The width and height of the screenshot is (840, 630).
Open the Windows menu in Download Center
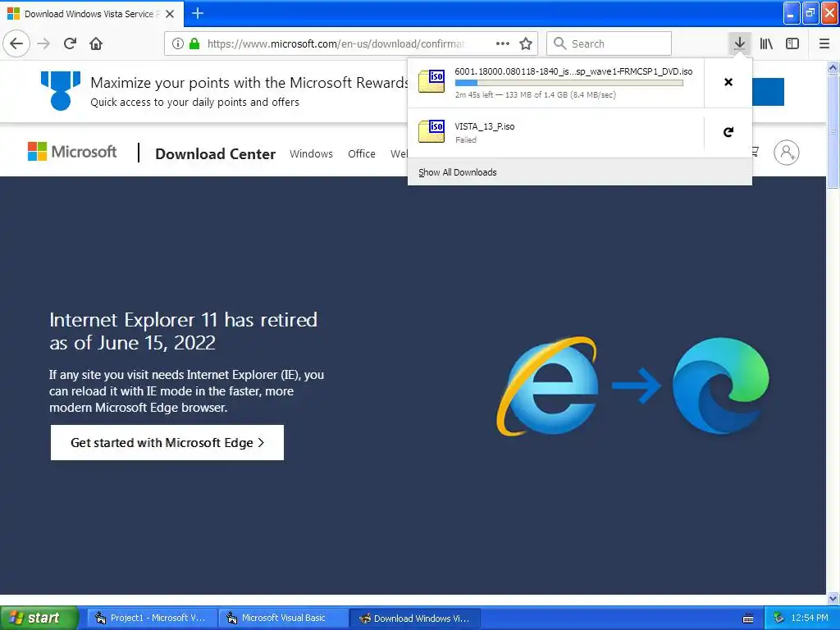click(311, 153)
